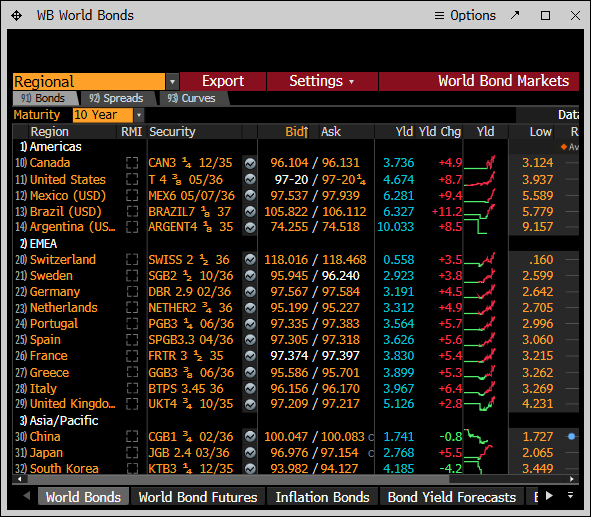Image resolution: width=591 pixels, height=517 pixels.
Task: Open Canada yield sparkline chart
Action: 480,163
